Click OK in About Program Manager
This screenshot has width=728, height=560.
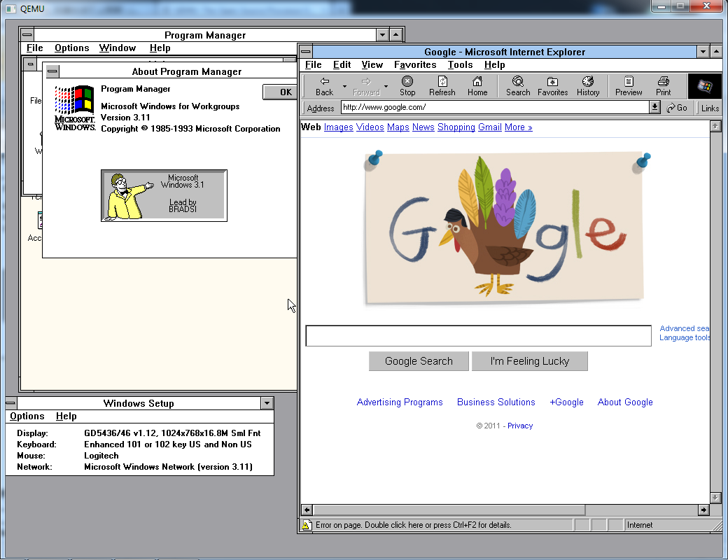(x=280, y=92)
